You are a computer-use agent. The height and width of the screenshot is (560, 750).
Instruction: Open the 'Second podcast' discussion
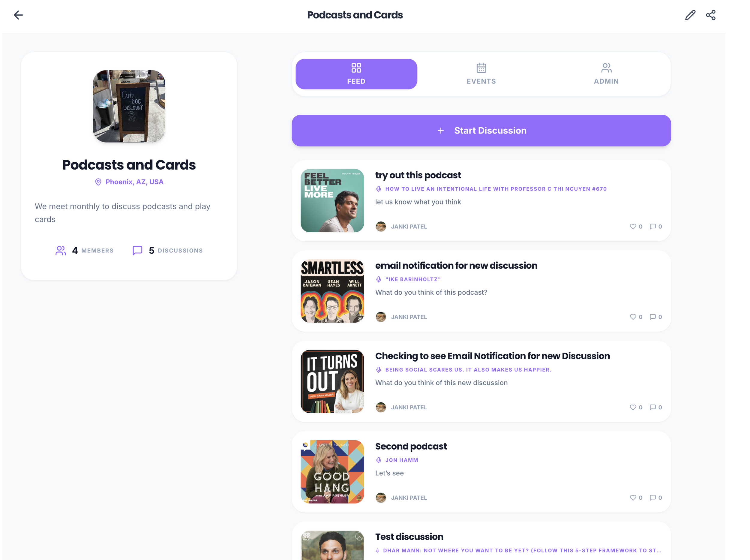[x=411, y=447]
